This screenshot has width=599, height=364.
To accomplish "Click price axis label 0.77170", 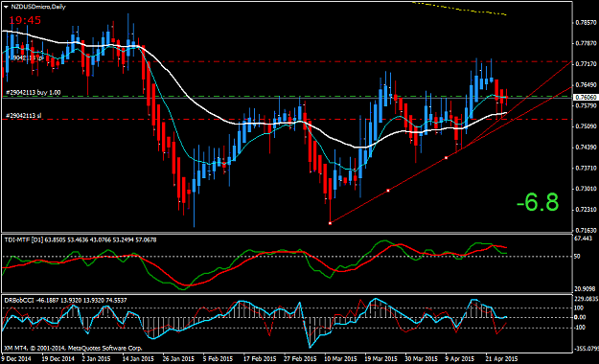I will [586, 64].
